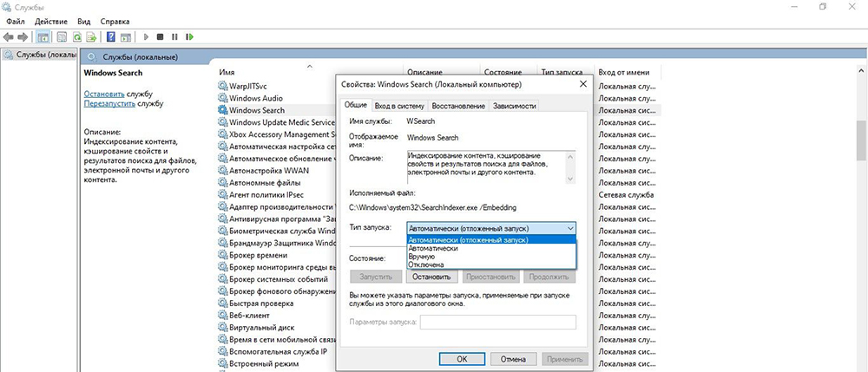The height and width of the screenshot is (372, 868).
Task: Open the blue Help toolbar icon
Action: pyautogui.click(x=111, y=37)
